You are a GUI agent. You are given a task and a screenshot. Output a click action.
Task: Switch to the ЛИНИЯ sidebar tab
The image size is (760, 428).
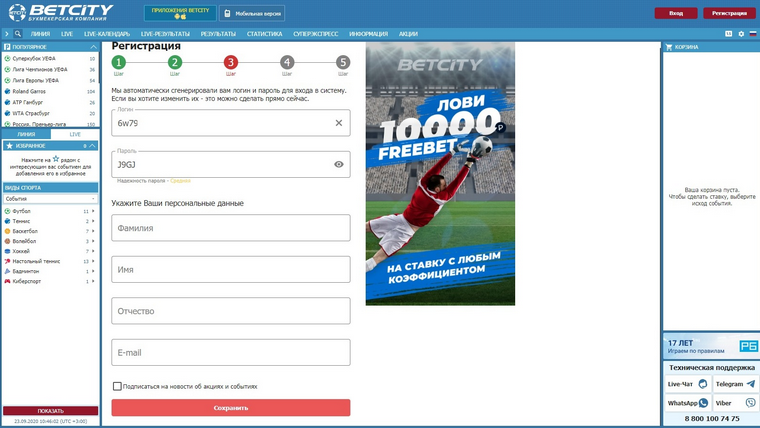coord(26,134)
